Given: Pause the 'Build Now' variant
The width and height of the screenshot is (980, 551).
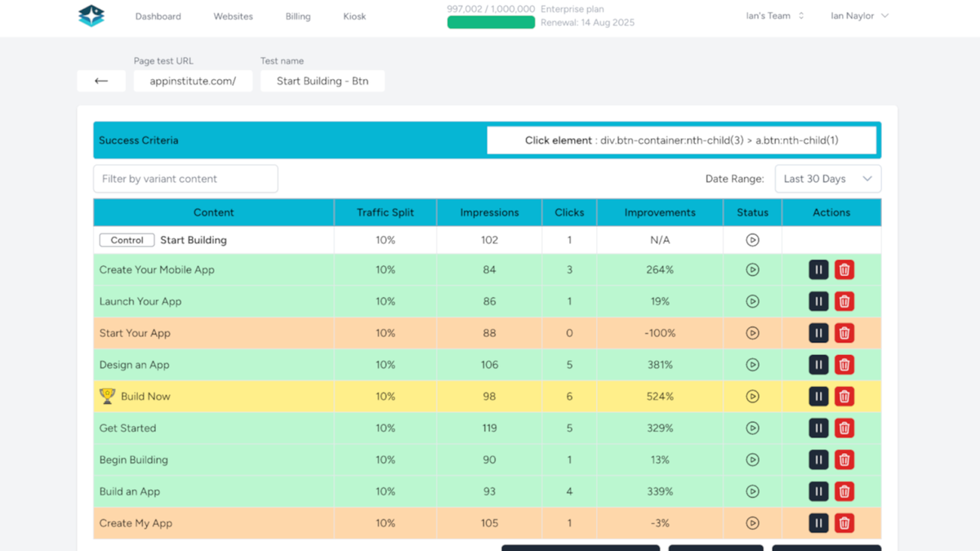Looking at the screenshot, I should (x=818, y=396).
